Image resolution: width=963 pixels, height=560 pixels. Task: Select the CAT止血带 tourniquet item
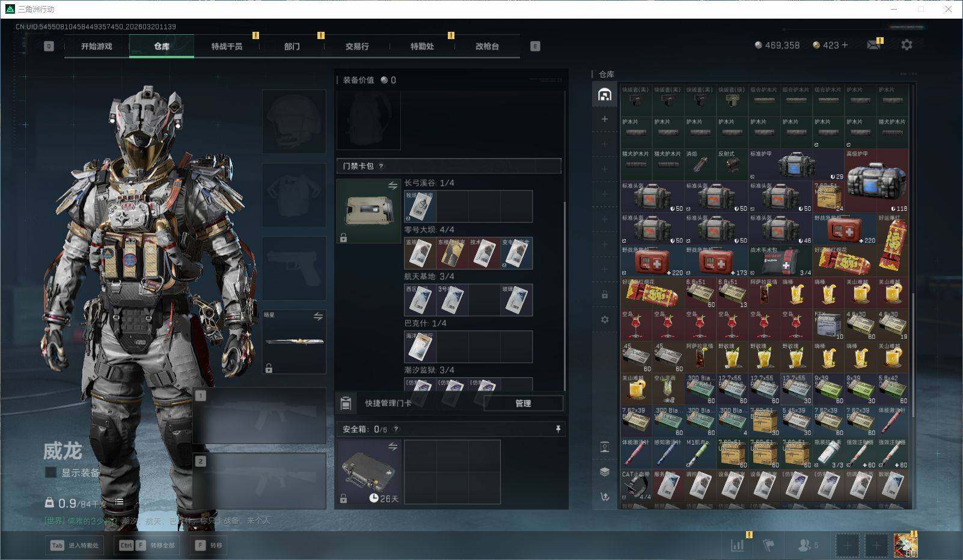coord(637,485)
